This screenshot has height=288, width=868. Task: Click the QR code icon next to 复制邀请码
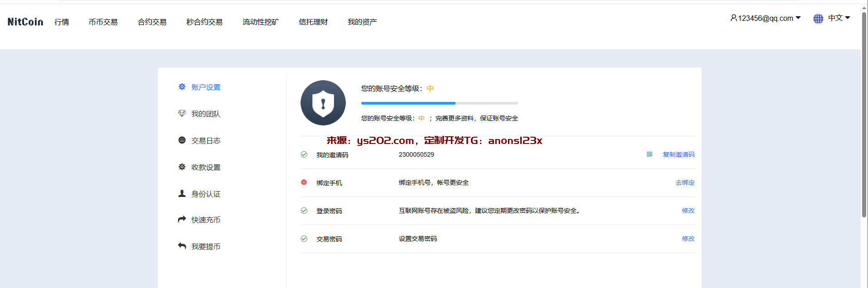(650, 154)
